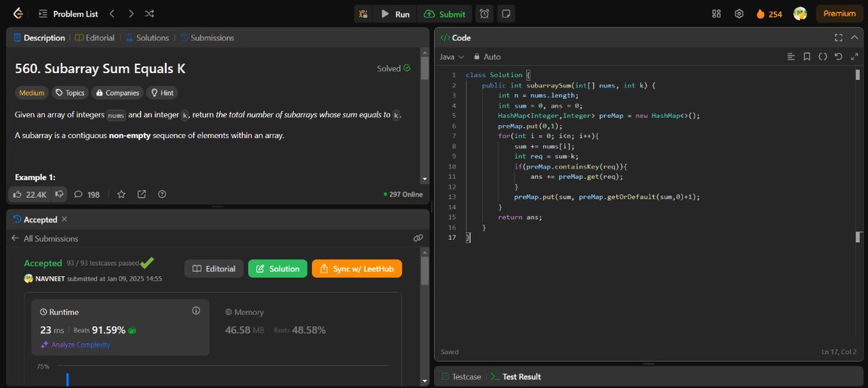Expand the Hint tag
868x388 pixels.
[x=161, y=92]
